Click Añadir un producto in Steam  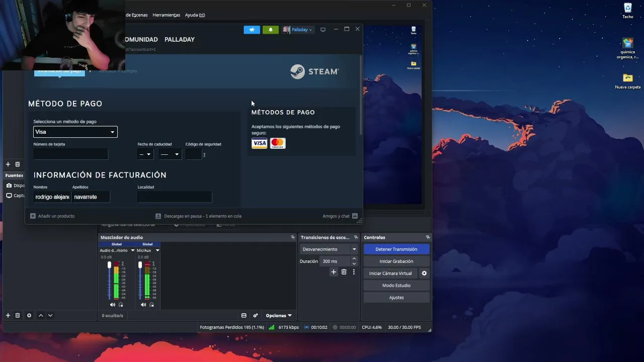[x=52, y=216]
